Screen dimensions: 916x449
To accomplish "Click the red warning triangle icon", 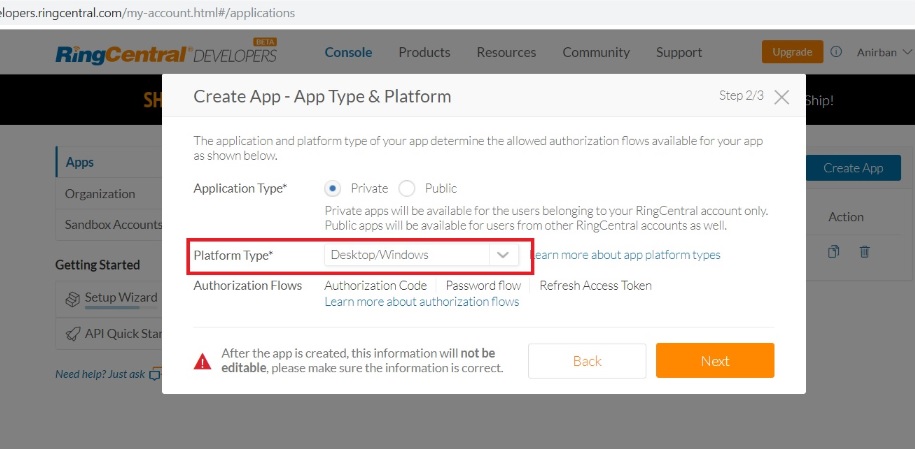I will tap(203, 361).
